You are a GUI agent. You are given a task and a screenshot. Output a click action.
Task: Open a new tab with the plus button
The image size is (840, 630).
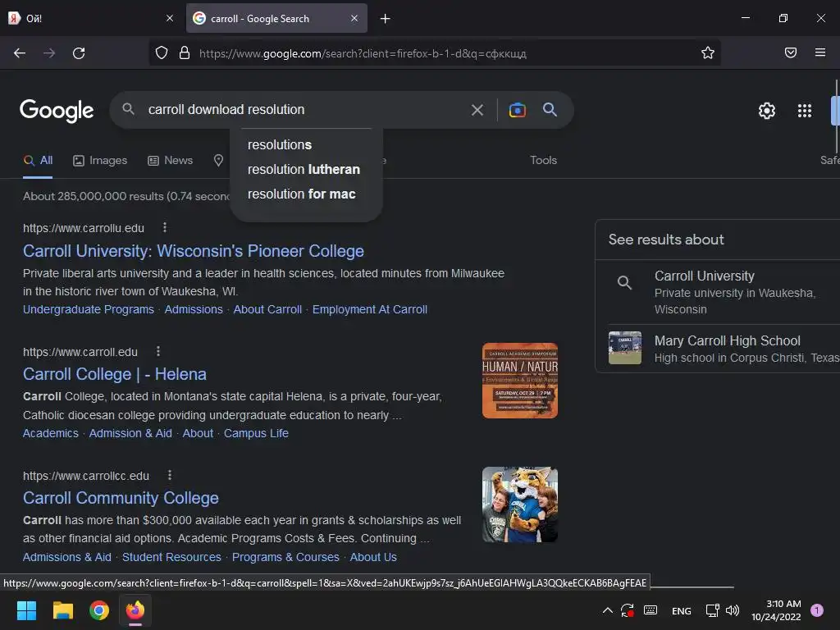[386, 19]
